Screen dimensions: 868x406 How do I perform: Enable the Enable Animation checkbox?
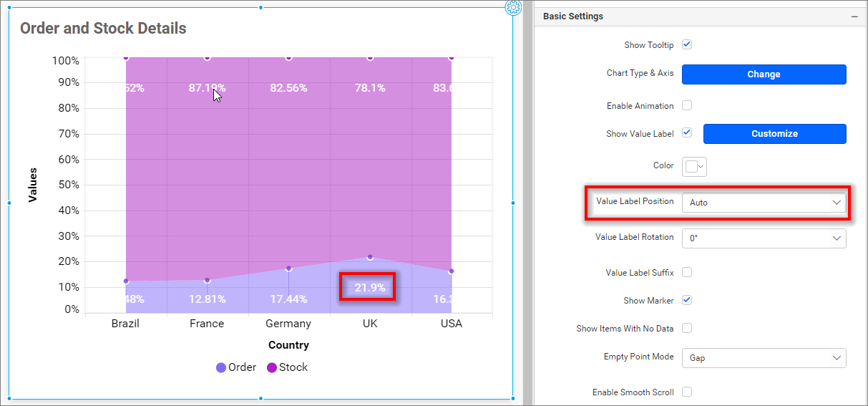coord(687,105)
